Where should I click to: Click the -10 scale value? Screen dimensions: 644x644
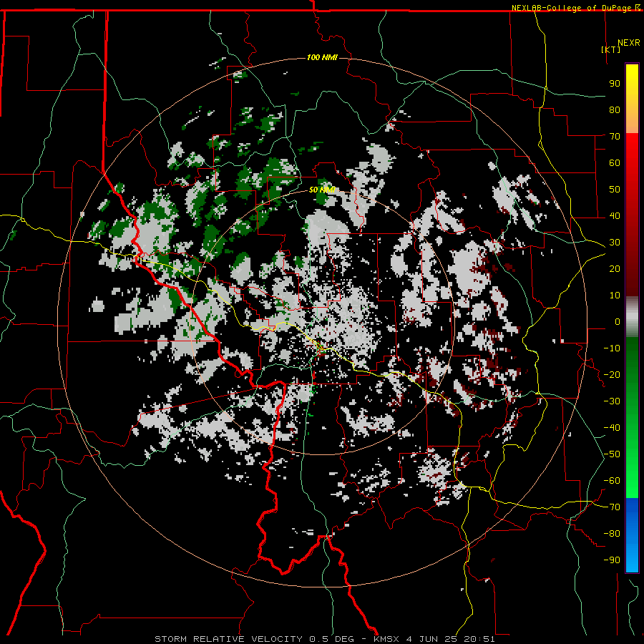click(612, 348)
